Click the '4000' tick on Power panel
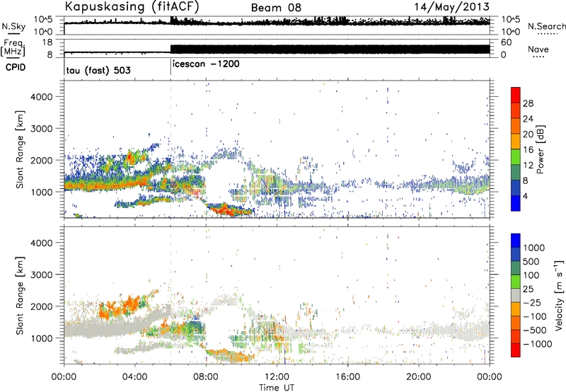Viewport: 566px width, 392px height. tap(42, 97)
